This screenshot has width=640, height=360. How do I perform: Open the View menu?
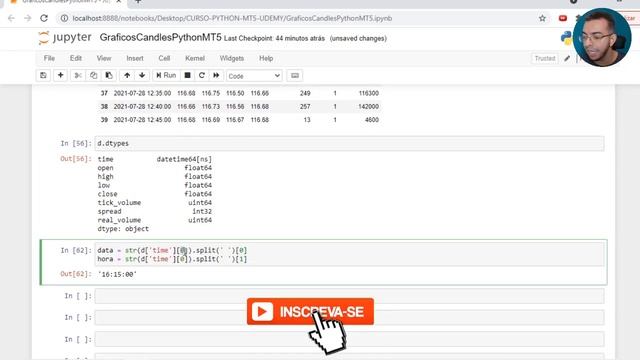tap(104, 58)
